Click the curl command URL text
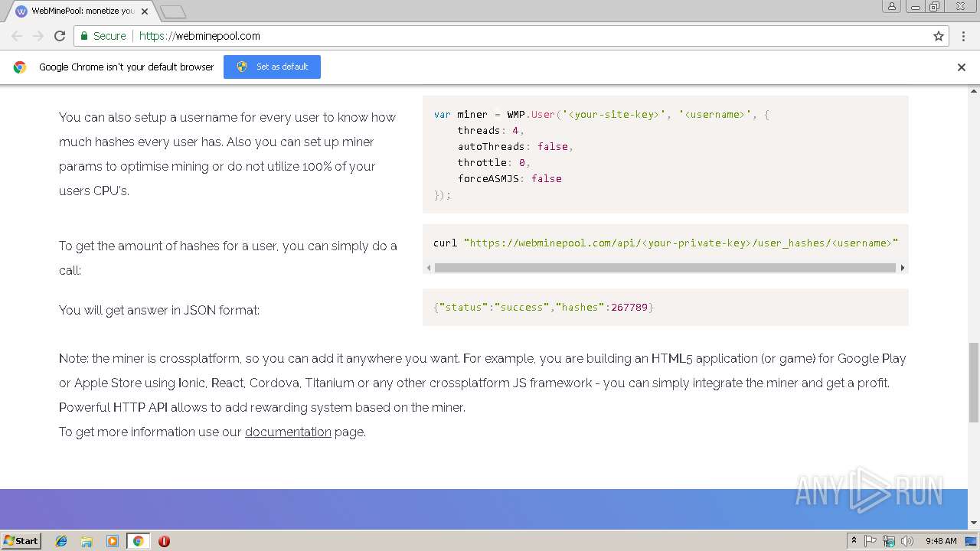Screen dimensions: 980x551 681,243
